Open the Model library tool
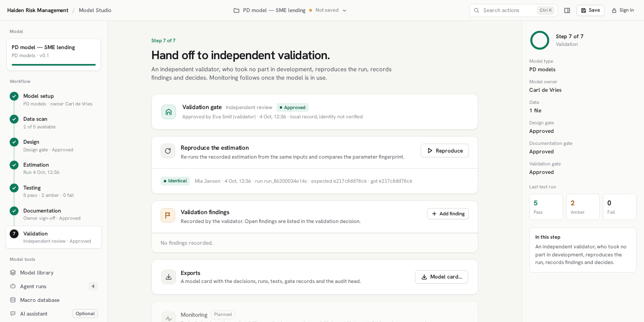644x322 pixels. (54, 272)
